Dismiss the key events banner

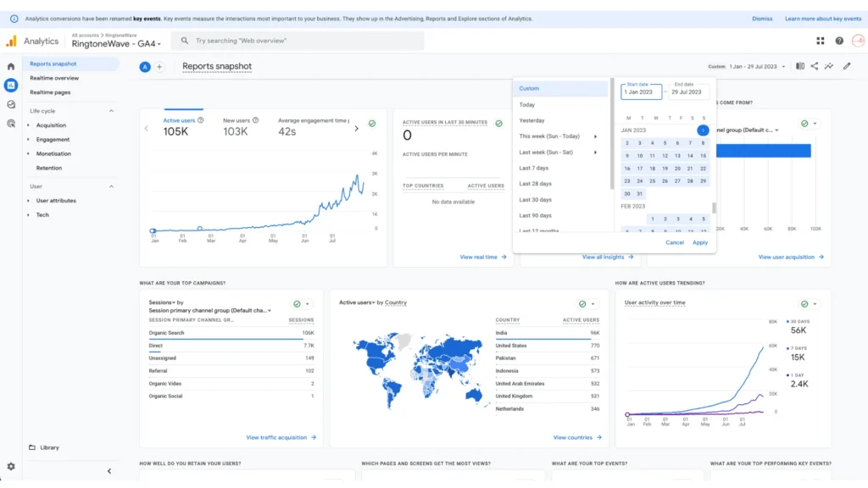[x=762, y=19]
